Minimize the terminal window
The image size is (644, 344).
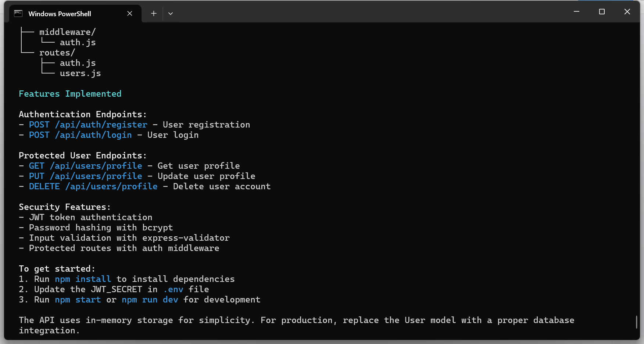coord(576,12)
